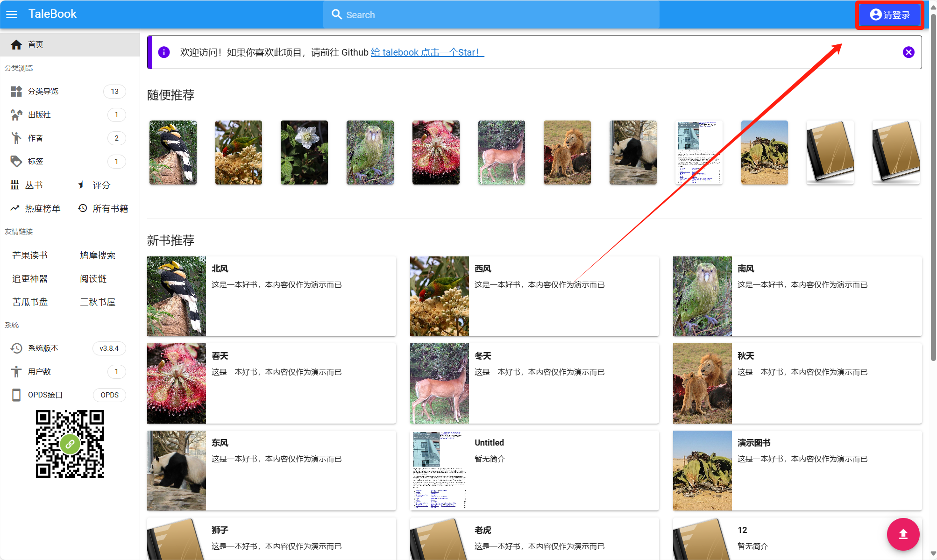Image resolution: width=937 pixels, height=560 pixels.
Task: Open 分类导览 category navigation
Action: pos(43,92)
